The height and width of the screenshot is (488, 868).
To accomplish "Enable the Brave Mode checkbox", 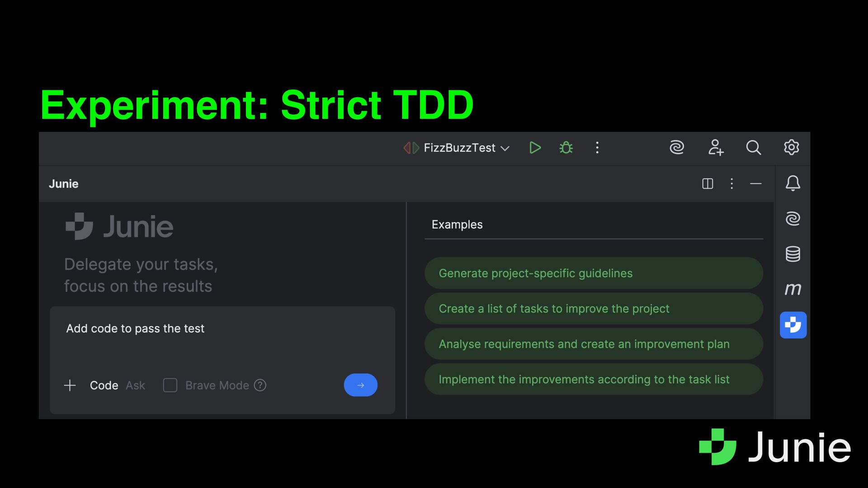I will tap(170, 385).
